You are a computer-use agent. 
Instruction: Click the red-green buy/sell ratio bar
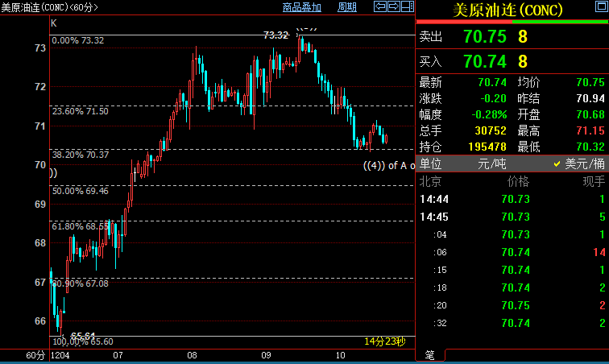point(512,23)
